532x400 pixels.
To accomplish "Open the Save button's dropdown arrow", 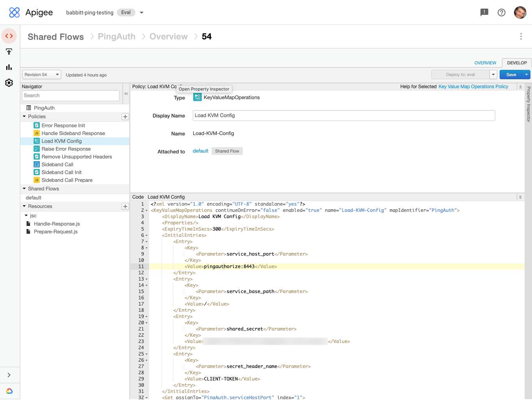I will pyautogui.click(x=526, y=74).
